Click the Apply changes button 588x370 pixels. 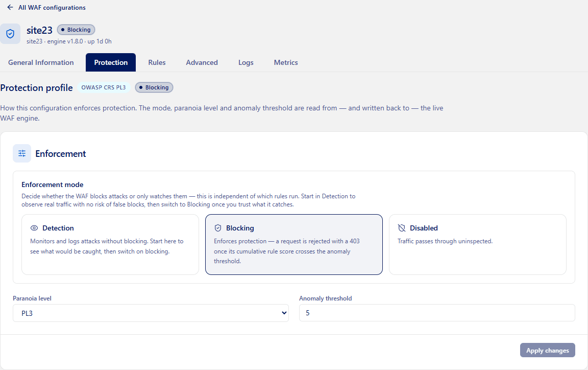point(548,350)
